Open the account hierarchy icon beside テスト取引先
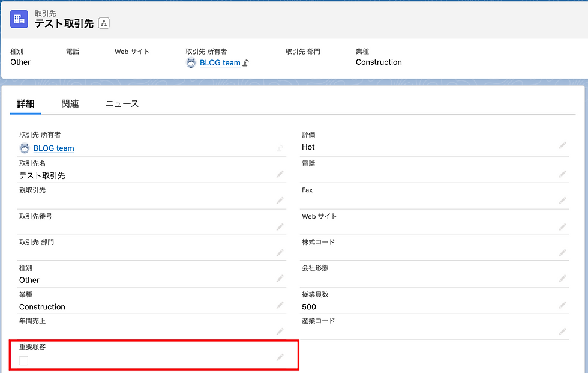 (104, 23)
